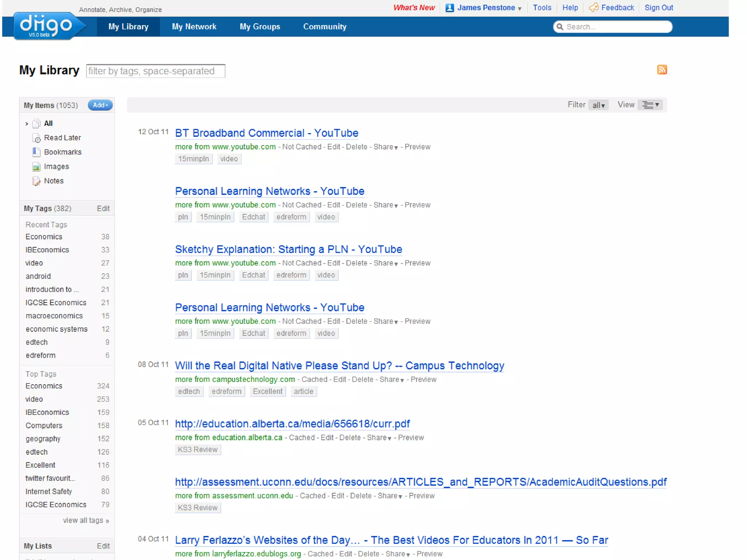747x560 pixels.
Task: Click the user profile avatar icon
Action: [450, 8]
